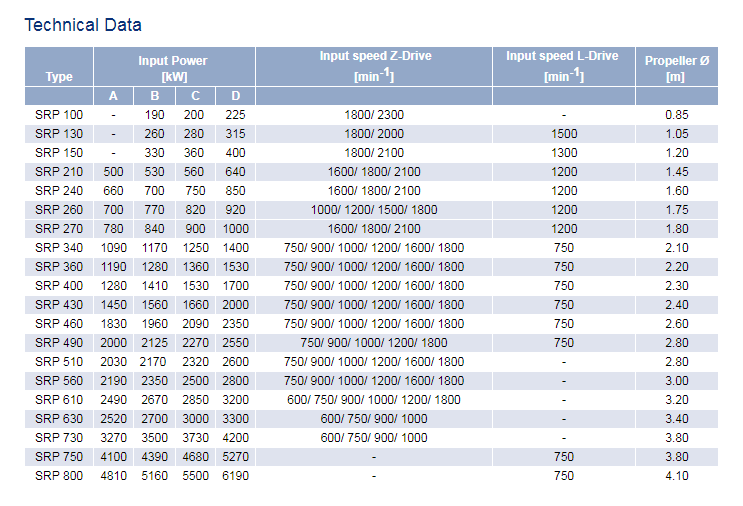Click the sub-header labeled D

pyautogui.click(x=235, y=96)
